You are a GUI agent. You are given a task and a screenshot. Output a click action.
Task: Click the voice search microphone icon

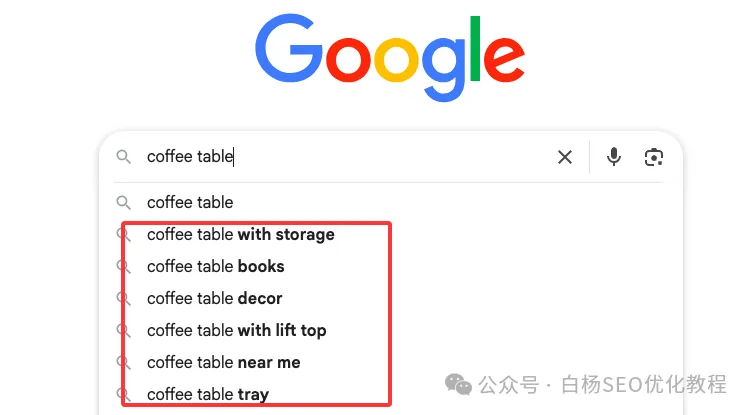[x=614, y=157]
